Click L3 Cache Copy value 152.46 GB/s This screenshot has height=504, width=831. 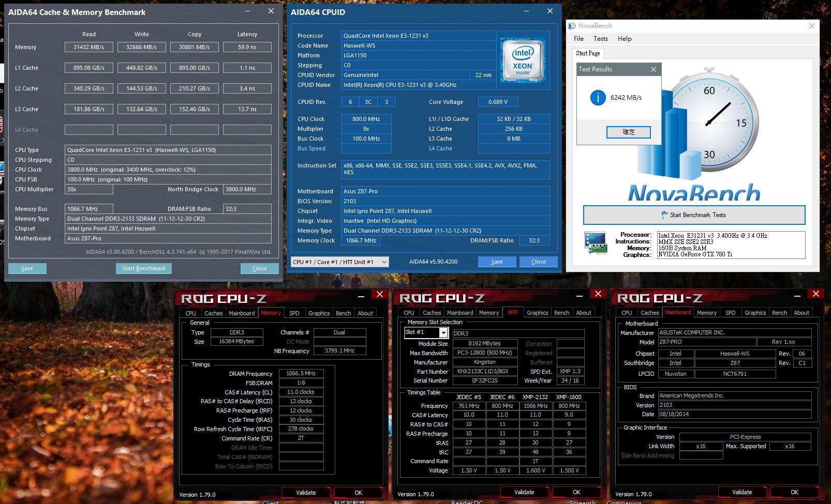(195, 109)
